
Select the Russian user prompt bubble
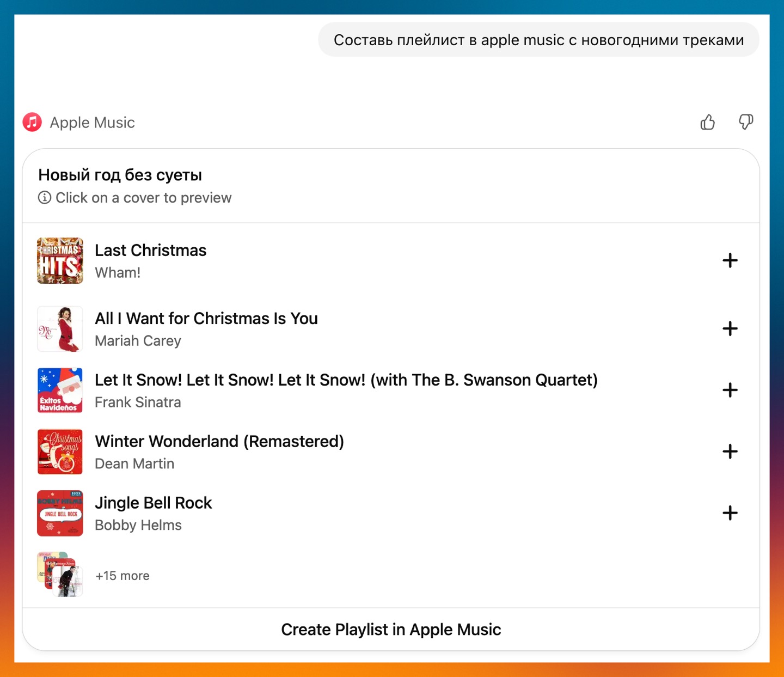[x=538, y=40]
